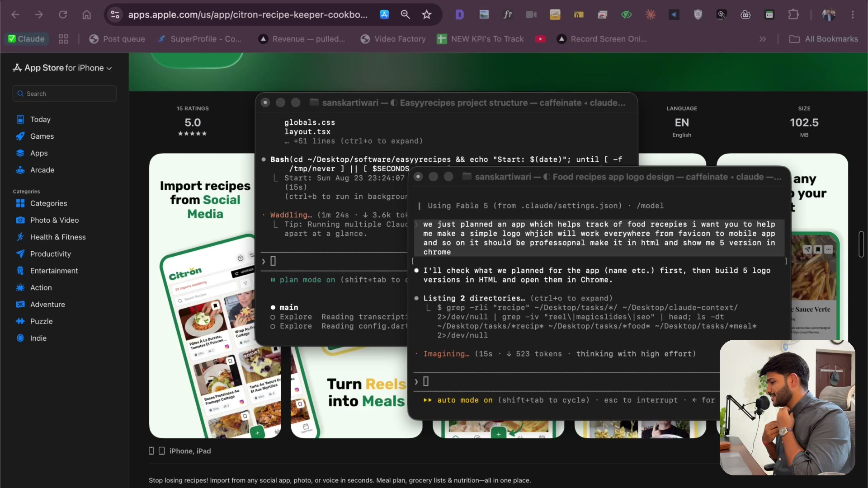This screenshot has height=488, width=868.
Task: Open the Extensions puzzle-piece menu
Action: [793, 14]
